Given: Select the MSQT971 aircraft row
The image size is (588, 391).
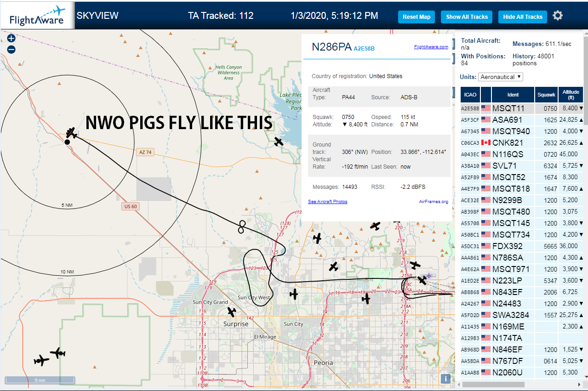Looking at the screenshot, I should (x=523, y=269).
